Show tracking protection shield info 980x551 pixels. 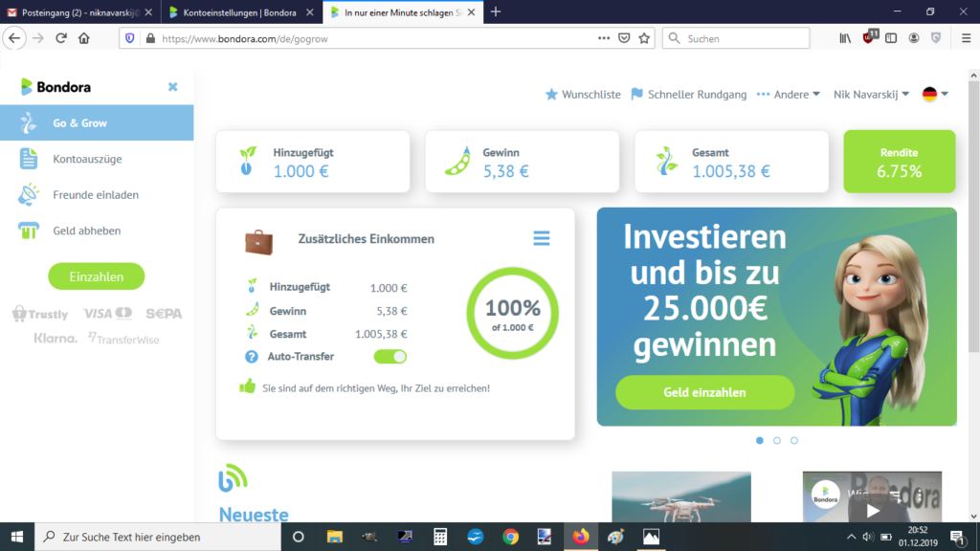[x=129, y=38]
